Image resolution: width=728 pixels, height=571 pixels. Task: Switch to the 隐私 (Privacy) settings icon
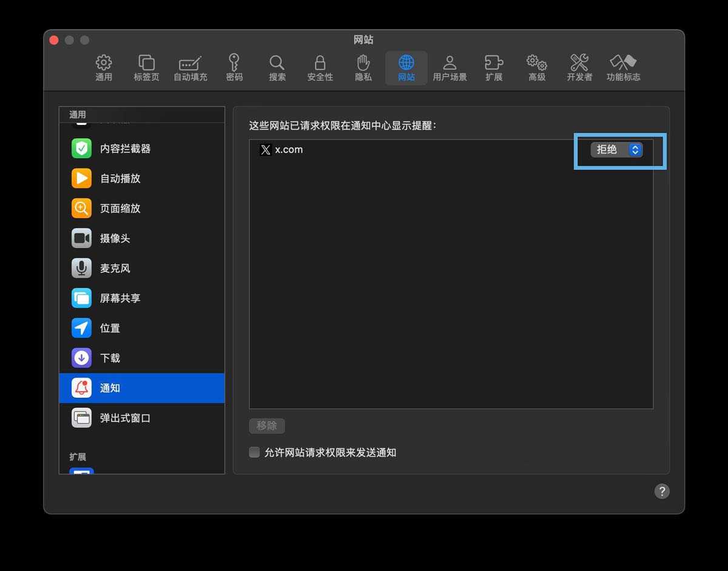point(363,67)
